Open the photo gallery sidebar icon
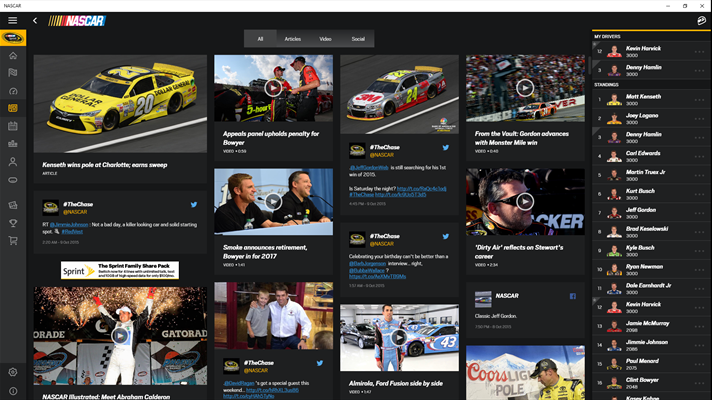This screenshot has width=712, height=400. tap(13, 205)
